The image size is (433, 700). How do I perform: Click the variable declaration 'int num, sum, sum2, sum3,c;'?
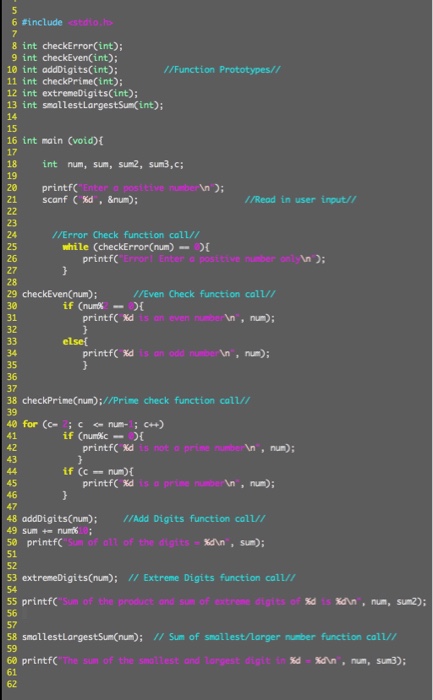[x=113, y=164]
